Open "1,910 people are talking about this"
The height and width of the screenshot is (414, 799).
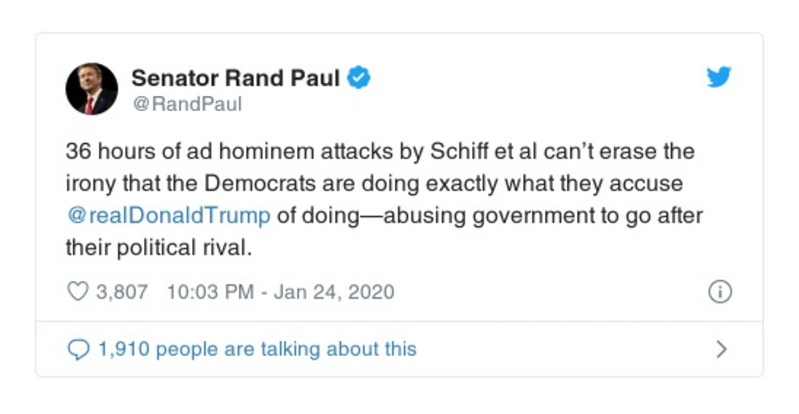pos(256,349)
